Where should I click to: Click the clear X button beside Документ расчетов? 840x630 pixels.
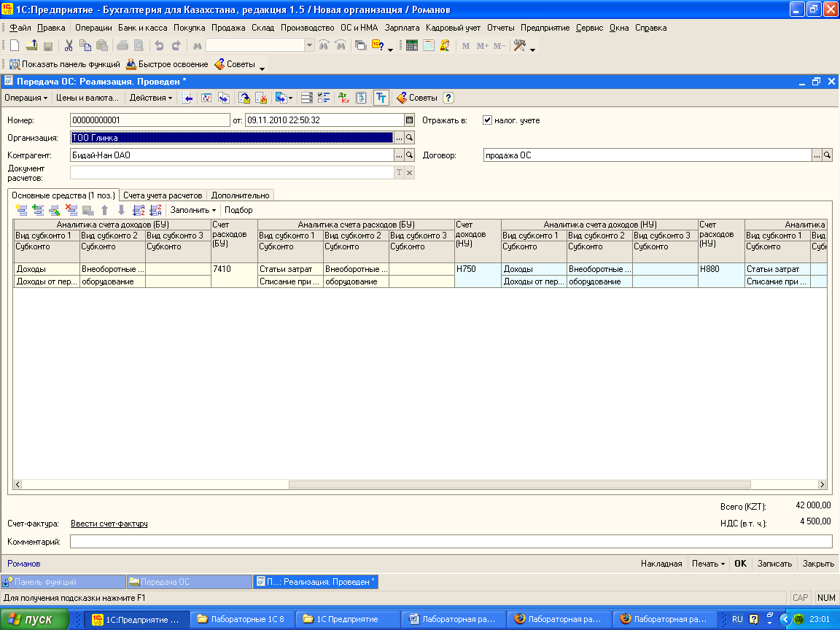click(x=409, y=173)
